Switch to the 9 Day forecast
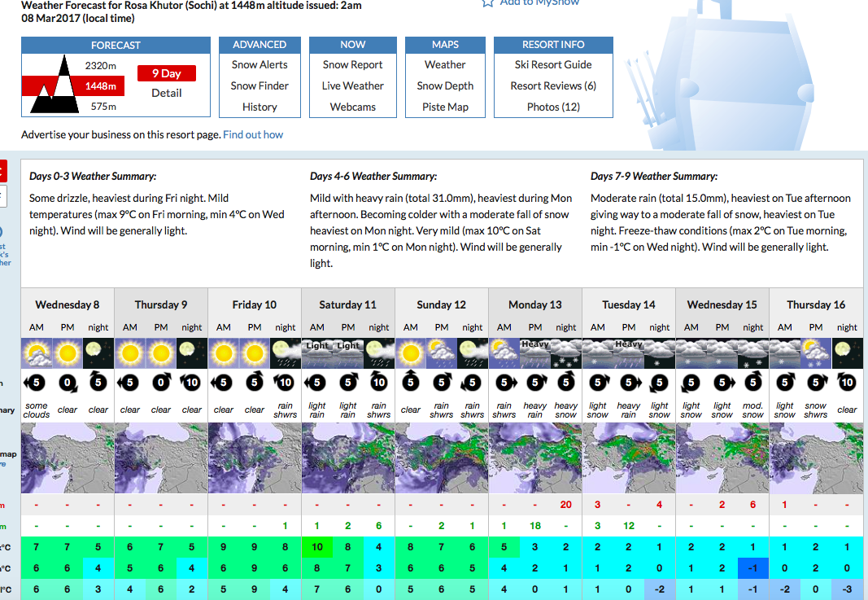 (167, 73)
